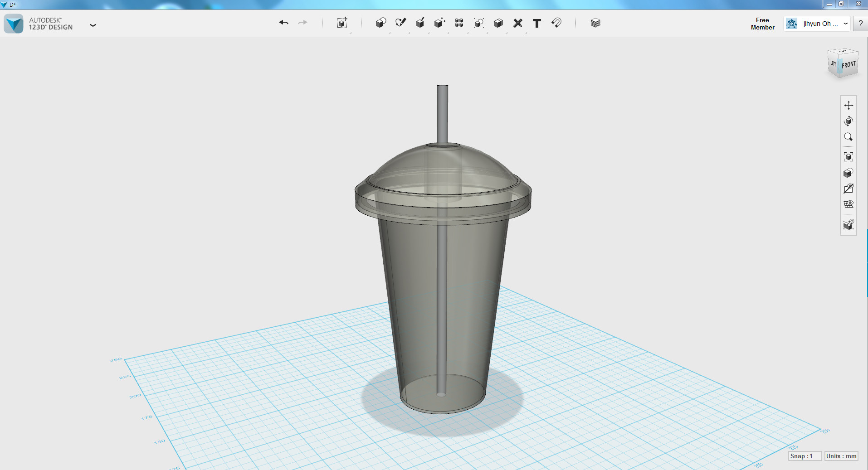
Task: Fit model to view
Action: click(x=848, y=157)
